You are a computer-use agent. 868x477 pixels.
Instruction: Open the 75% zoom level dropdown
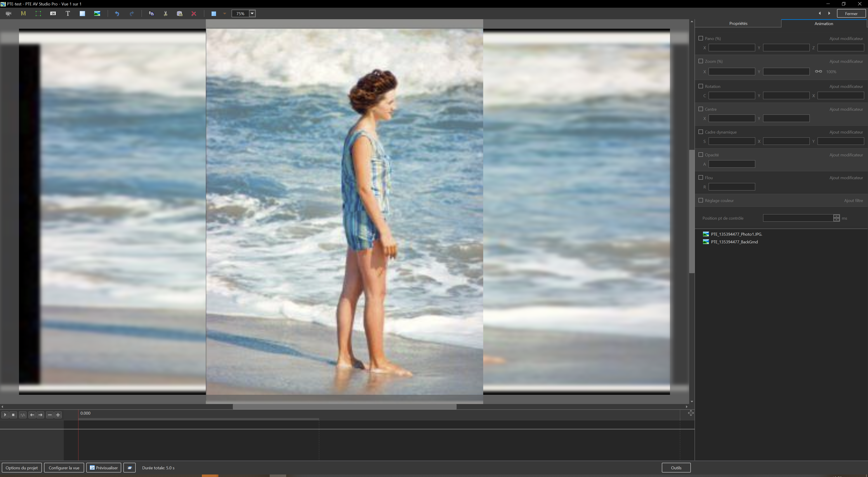click(x=252, y=14)
